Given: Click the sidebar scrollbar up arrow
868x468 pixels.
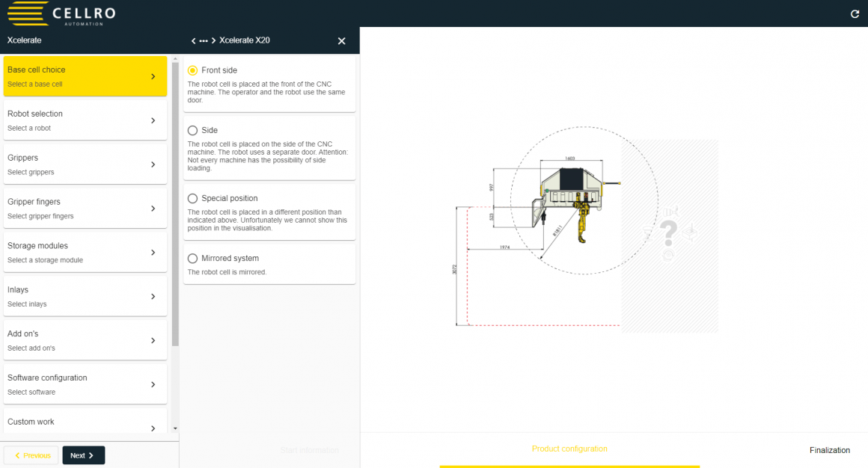Looking at the screenshot, I should coord(176,58).
